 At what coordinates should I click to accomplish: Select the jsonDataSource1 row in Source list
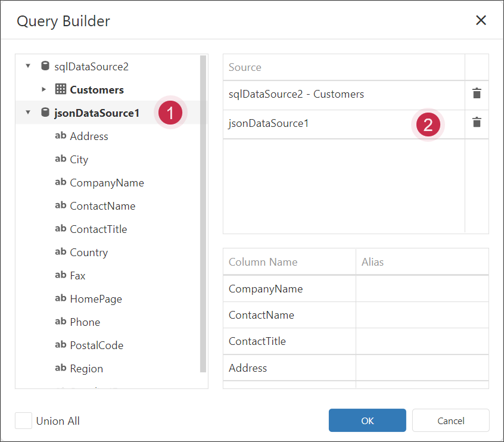310,124
